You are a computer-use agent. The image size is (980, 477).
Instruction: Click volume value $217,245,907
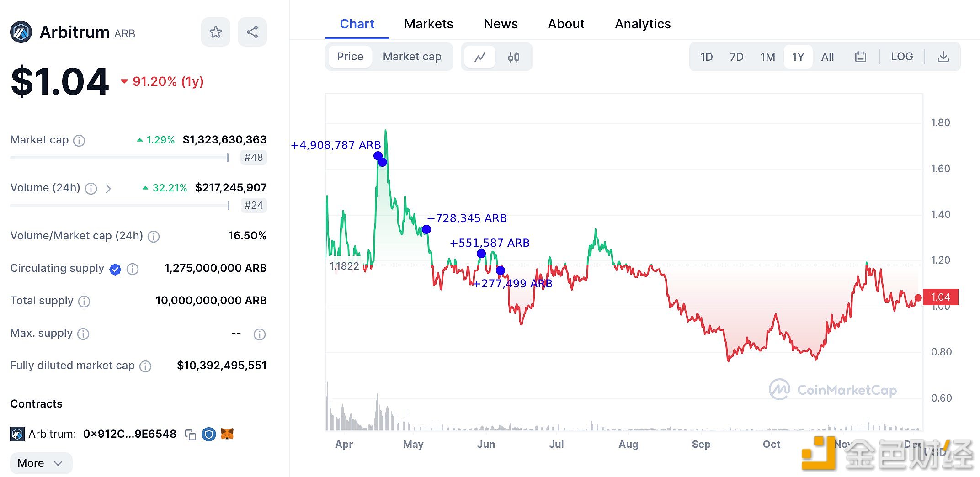231,188
